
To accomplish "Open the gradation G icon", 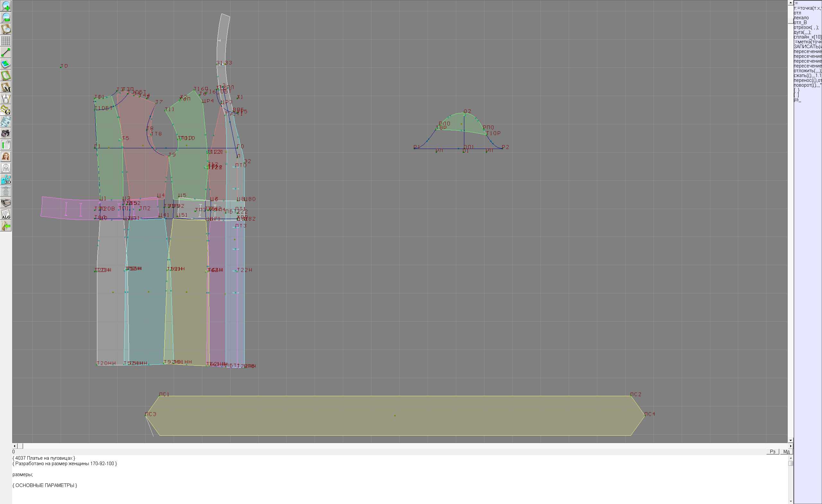I will click(6, 110).
